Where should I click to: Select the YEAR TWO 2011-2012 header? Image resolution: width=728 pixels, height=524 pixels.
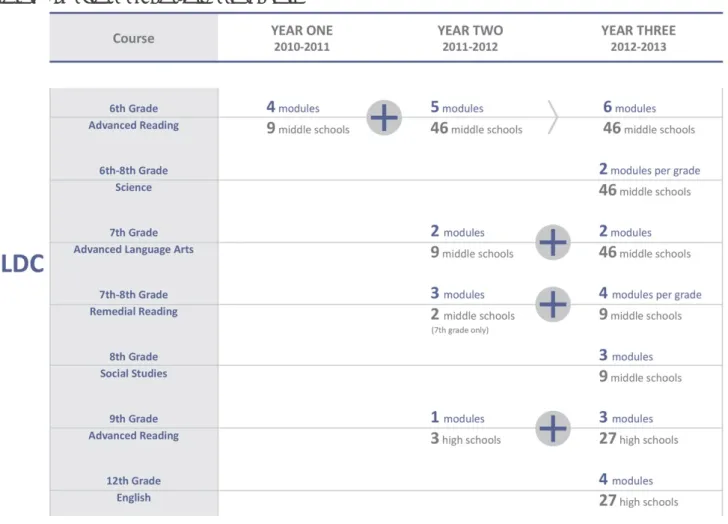[470, 39]
